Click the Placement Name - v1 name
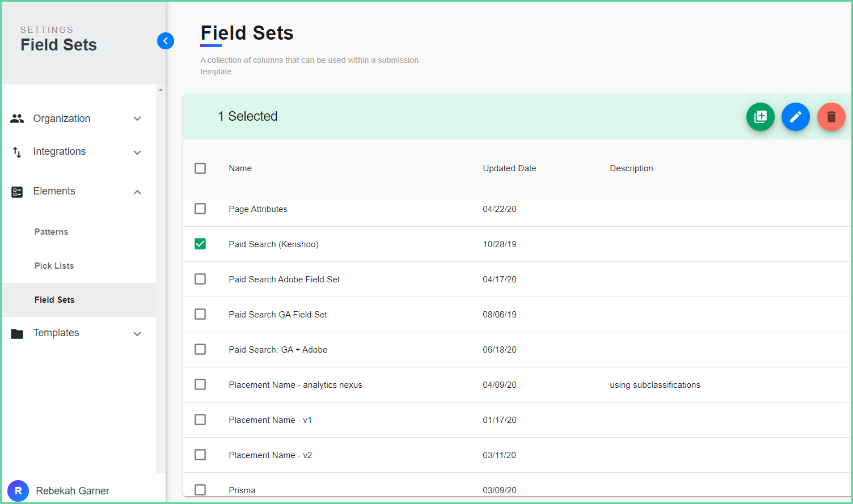Screen dimensions: 853x504 point(270,420)
